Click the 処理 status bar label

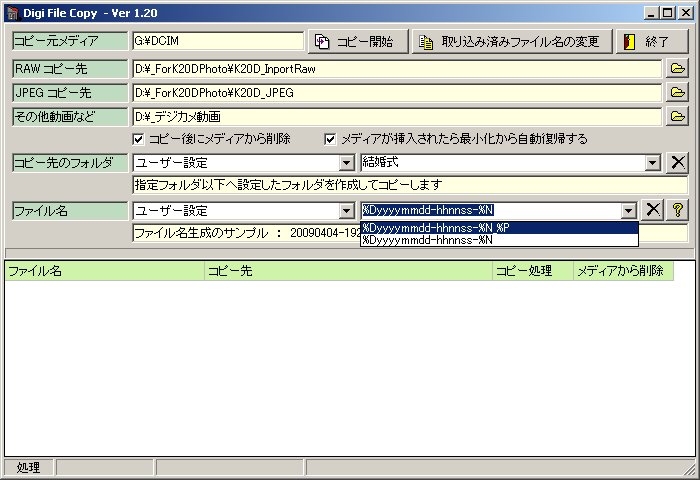[x=29, y=467]
